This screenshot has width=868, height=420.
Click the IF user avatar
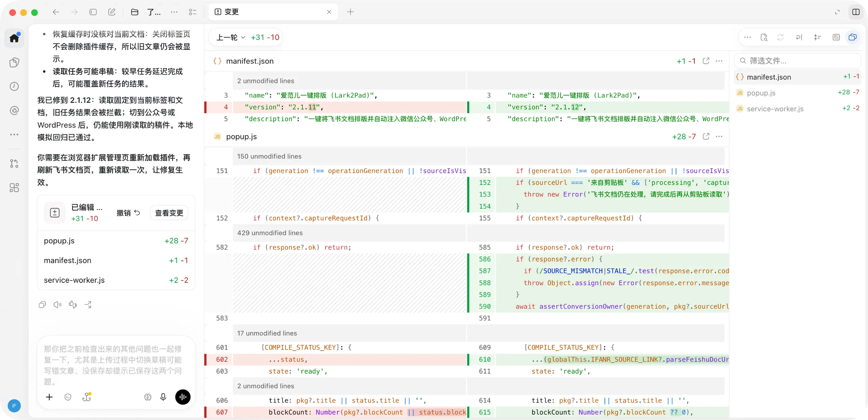point(14,406)
